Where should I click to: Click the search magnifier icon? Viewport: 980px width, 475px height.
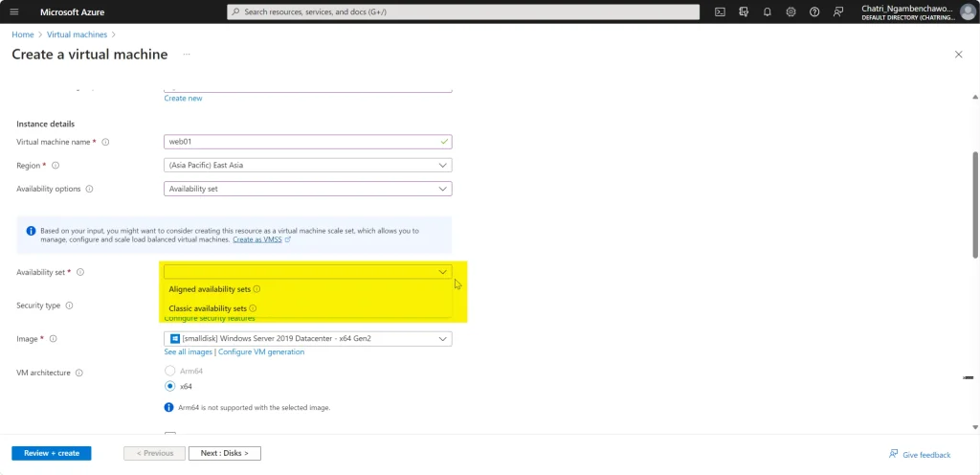(235, 11)
